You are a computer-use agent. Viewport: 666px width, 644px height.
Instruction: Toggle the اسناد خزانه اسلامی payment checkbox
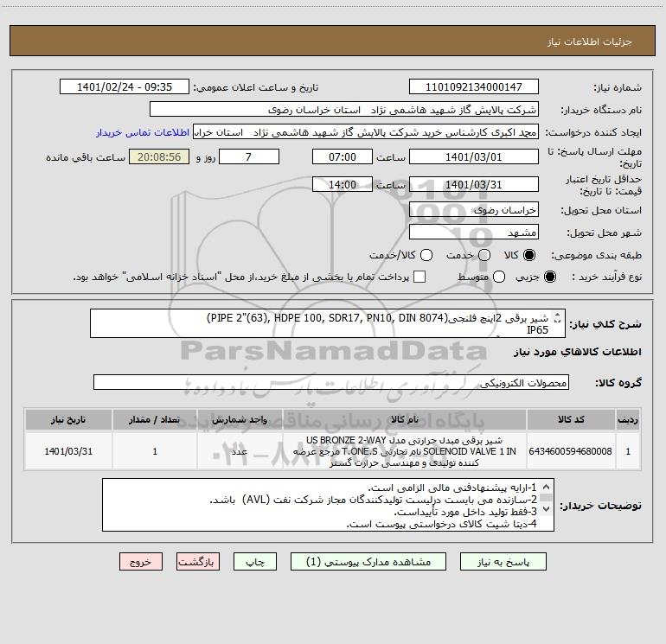pos(419,277)
